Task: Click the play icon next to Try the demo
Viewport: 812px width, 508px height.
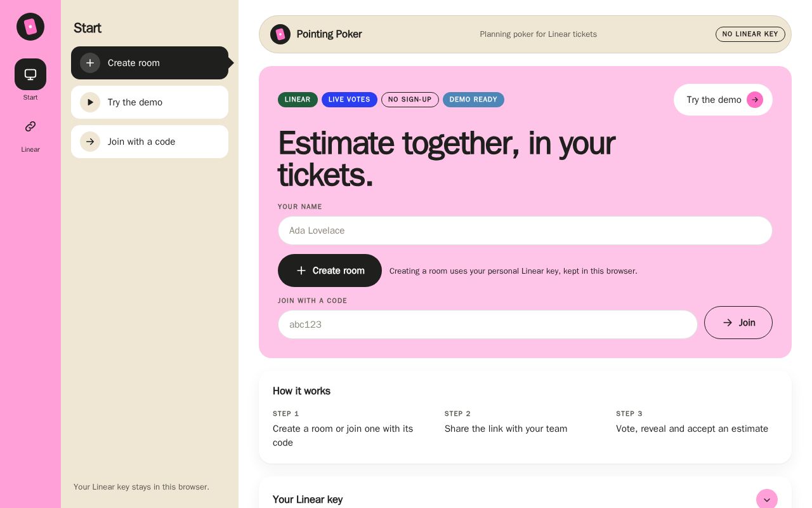Action: point(90,102)
